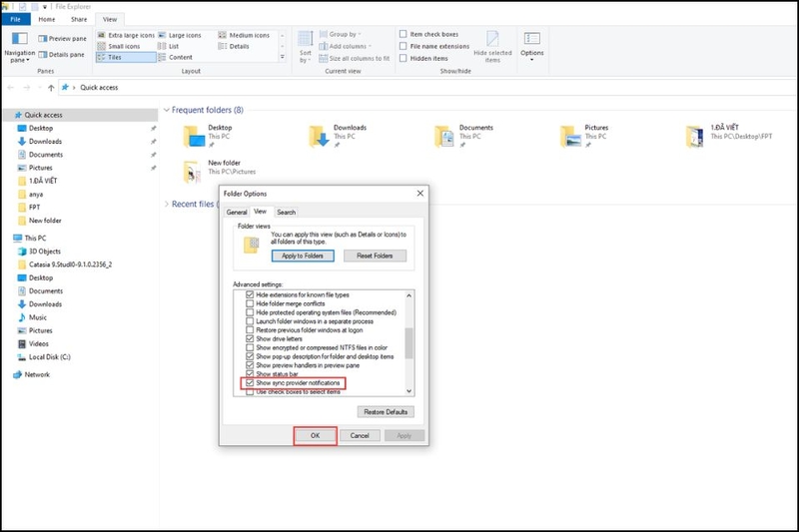Toggle the Preview pane button
Screen dimensions: 799x532
(62, 39)
